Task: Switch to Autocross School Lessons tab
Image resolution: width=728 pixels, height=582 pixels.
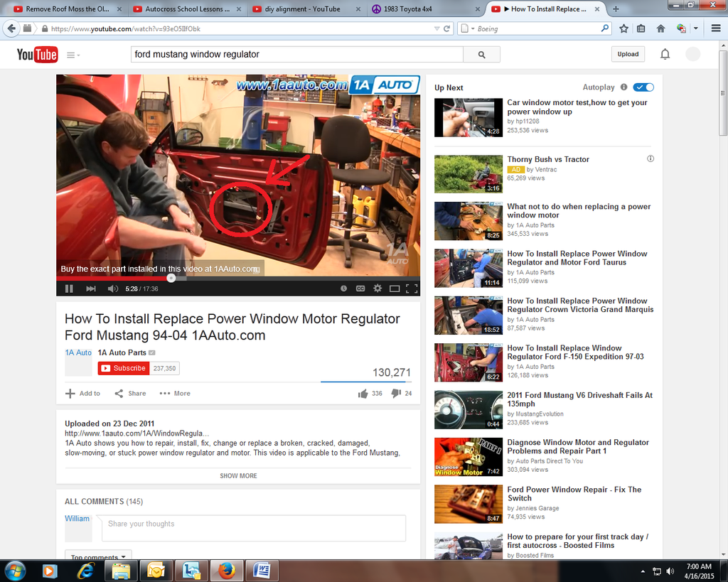Action: click(187, 9)
